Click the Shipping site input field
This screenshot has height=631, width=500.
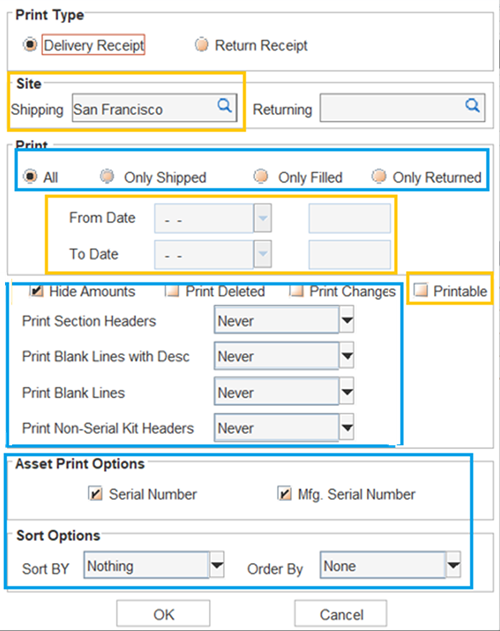(155, 108)
